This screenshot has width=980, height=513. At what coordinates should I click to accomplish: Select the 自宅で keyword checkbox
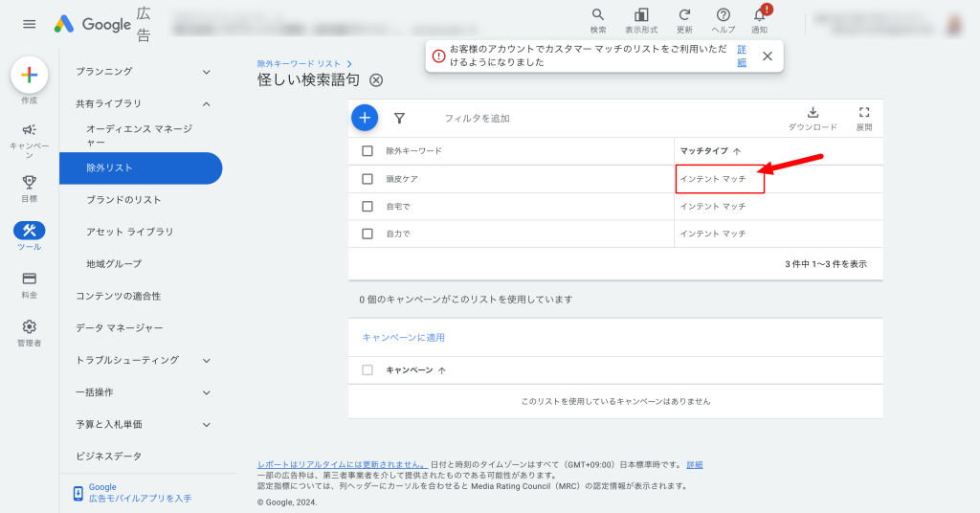[367, 206]
